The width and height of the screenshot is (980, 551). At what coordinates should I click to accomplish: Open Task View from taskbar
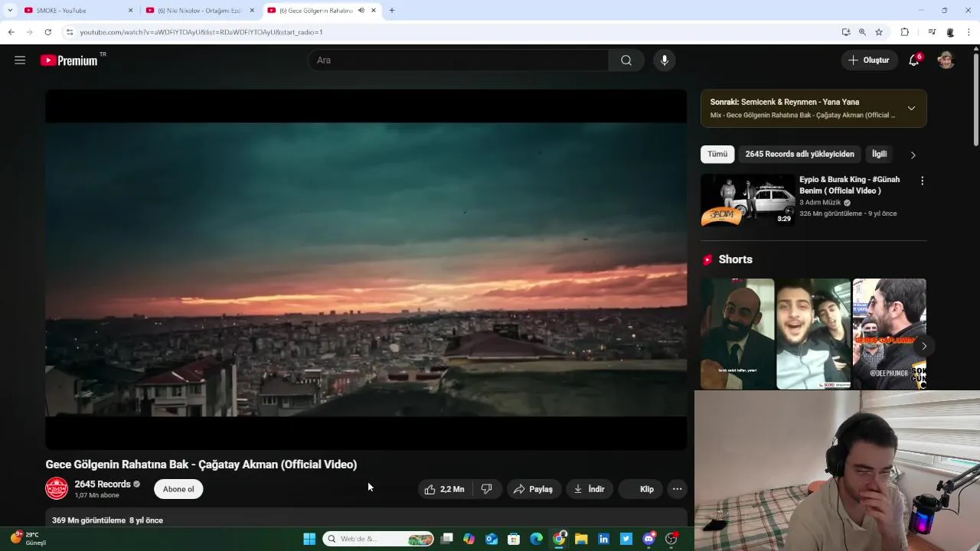[447, 539]
